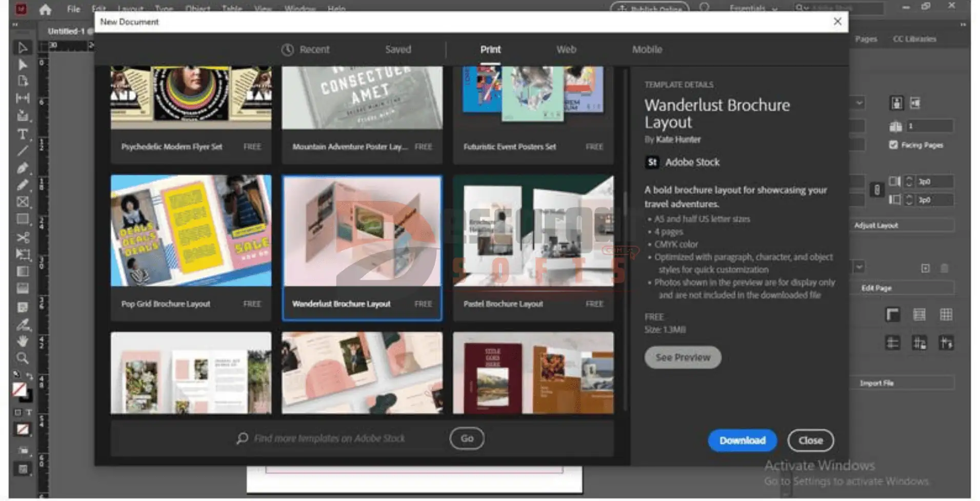
Task: Select the Zoom tool
Action: (23, 358)
